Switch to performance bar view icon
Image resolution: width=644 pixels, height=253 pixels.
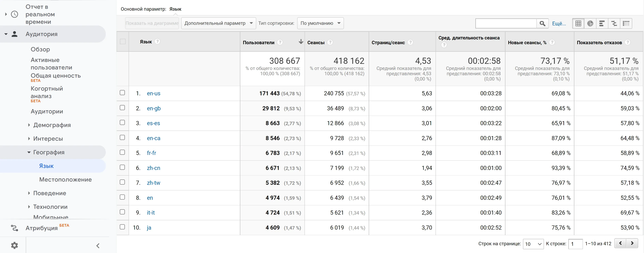pos(602,24)
